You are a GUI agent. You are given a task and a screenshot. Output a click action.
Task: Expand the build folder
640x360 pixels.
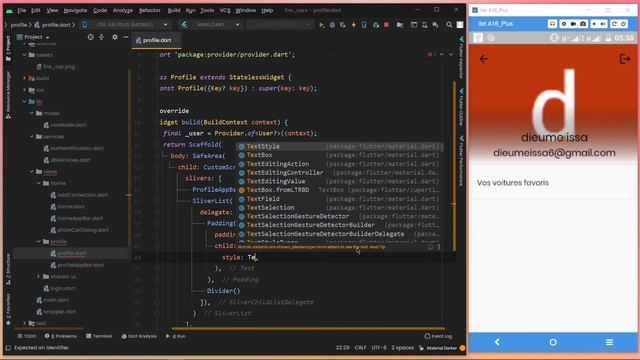(x=24, y=78)
